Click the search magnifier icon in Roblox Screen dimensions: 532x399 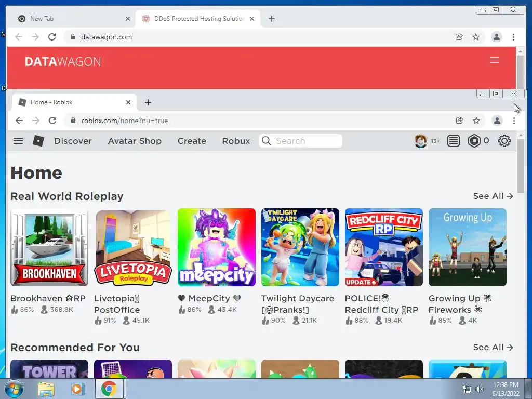pos(267,141)
